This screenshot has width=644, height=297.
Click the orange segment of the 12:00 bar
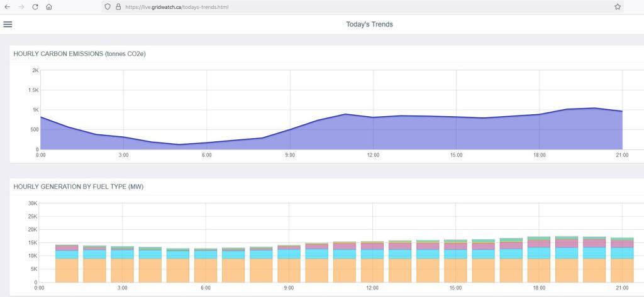(372, 270)
